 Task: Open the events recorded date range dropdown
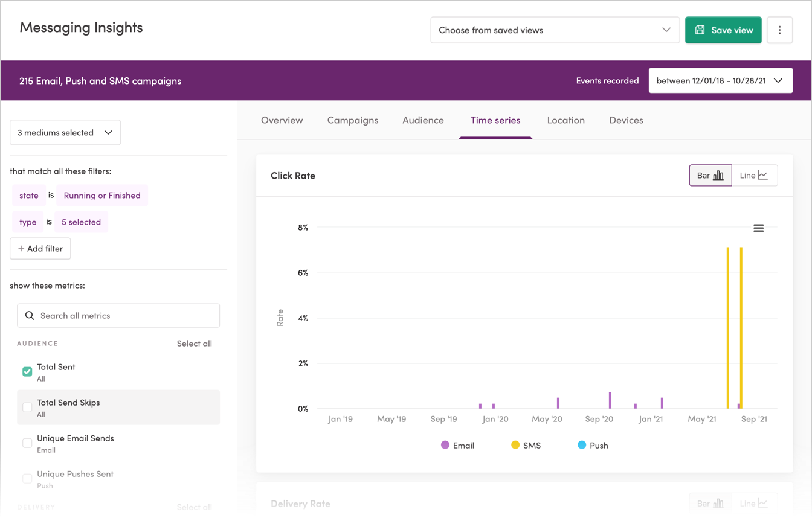click(x=721, y=80)
